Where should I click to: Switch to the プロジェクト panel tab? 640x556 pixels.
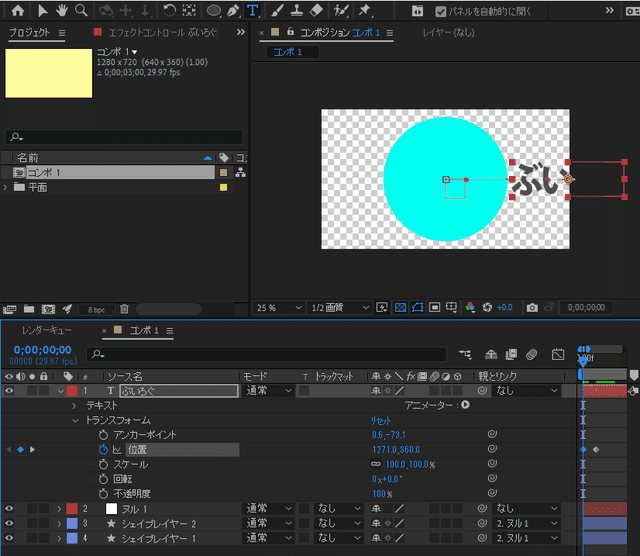[29, 33]
